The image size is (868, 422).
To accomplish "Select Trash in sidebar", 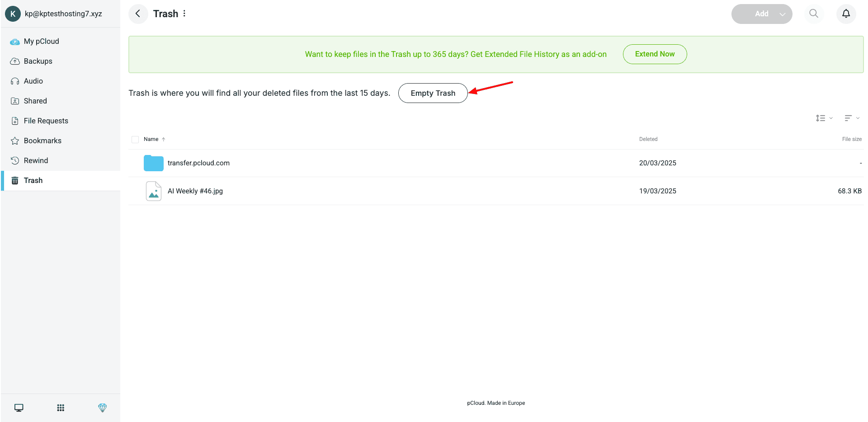I will point(61,180).
